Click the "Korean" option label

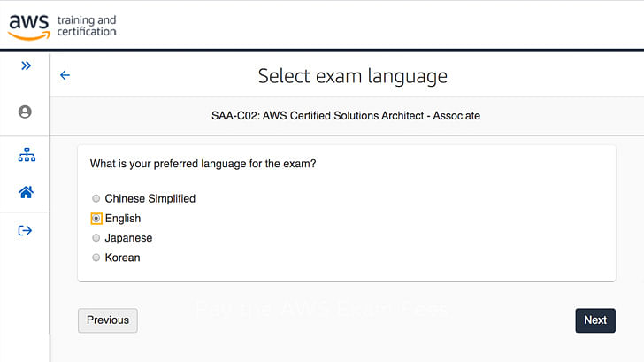[122, 258]
